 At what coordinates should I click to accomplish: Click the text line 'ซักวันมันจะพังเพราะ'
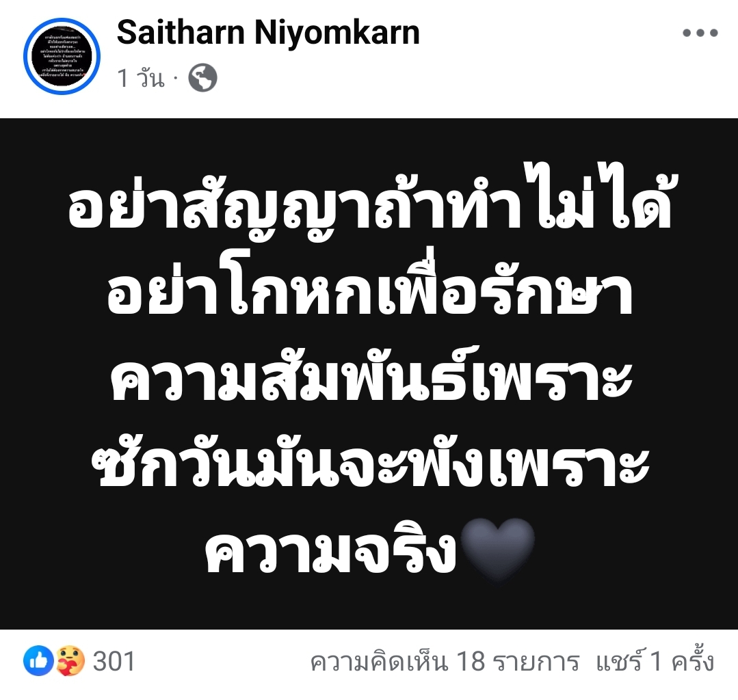[x=370, y=460]
